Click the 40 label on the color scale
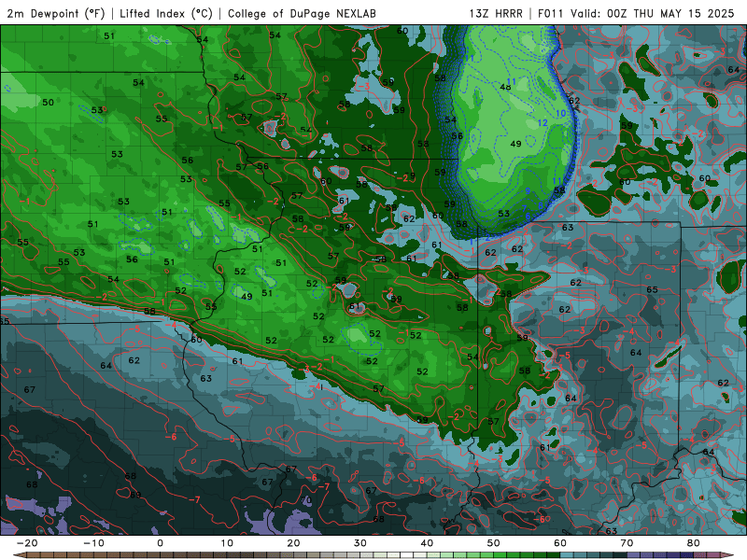Viewport: 747px width, 560px height. pos(427,543)
